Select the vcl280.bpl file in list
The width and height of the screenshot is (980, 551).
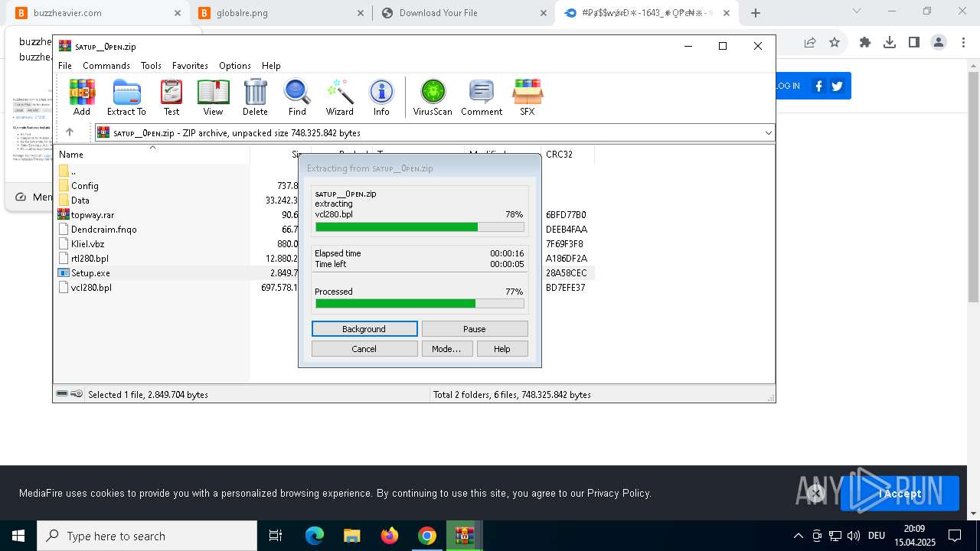coord(91,288)
